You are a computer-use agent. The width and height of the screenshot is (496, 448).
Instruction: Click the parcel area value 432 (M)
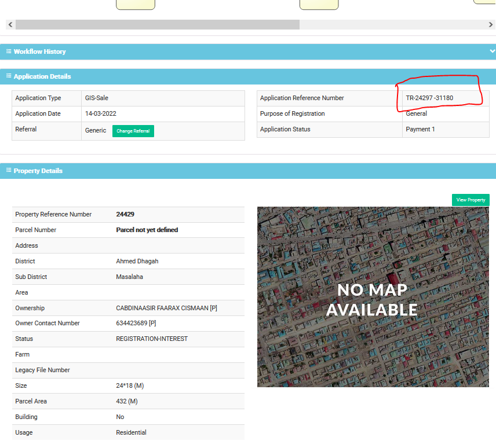click(127, 401)
